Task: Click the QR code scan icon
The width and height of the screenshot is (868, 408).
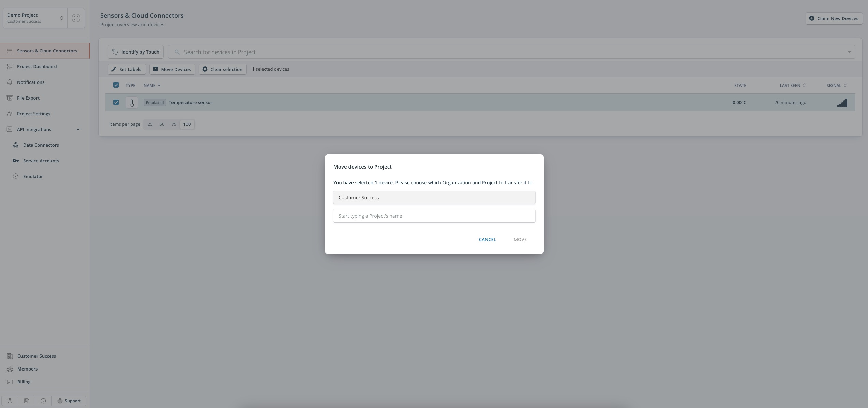Action: pyautogui.click(x=76, y=18)
